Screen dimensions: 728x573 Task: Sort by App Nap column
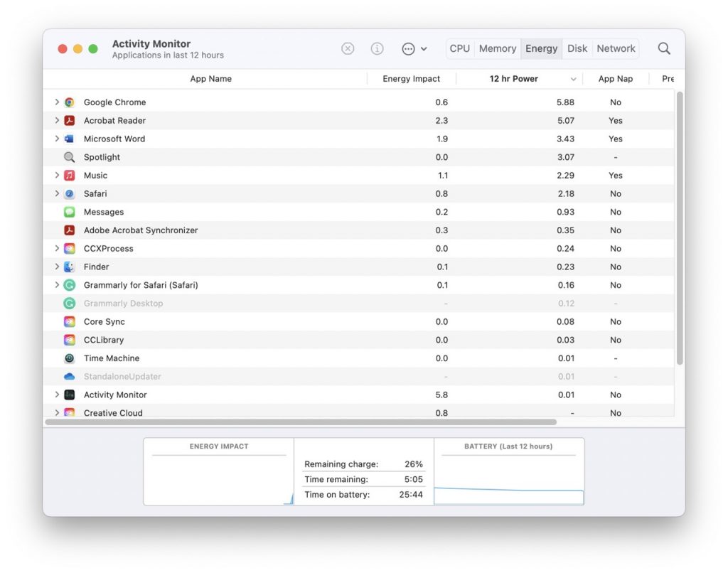click(615, 79)
